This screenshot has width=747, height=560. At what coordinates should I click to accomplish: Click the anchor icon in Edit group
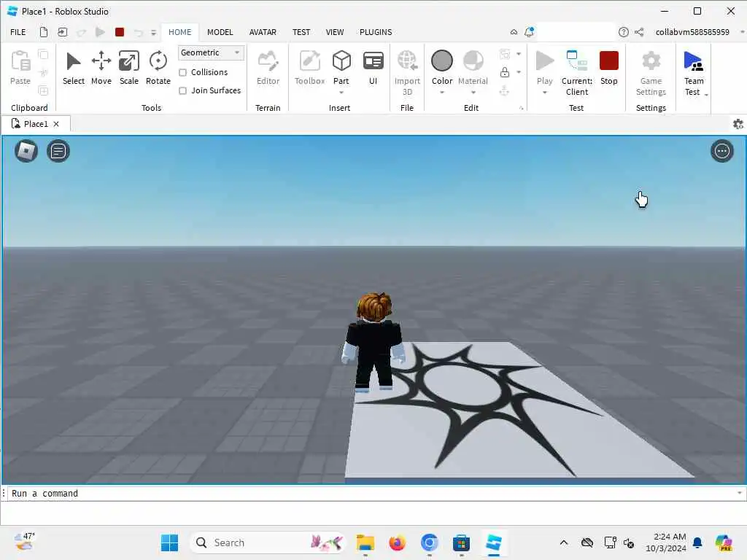pyautogui.click(x=505, y=90)
